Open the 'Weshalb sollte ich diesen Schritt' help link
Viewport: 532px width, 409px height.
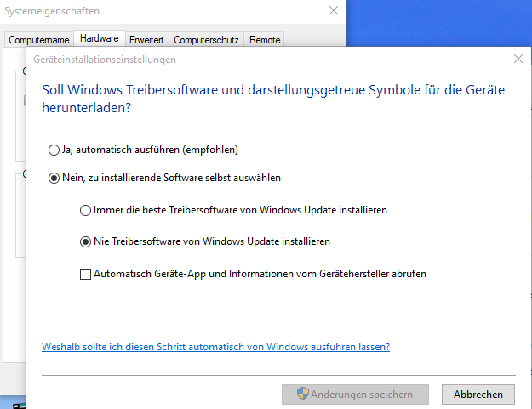216,347
